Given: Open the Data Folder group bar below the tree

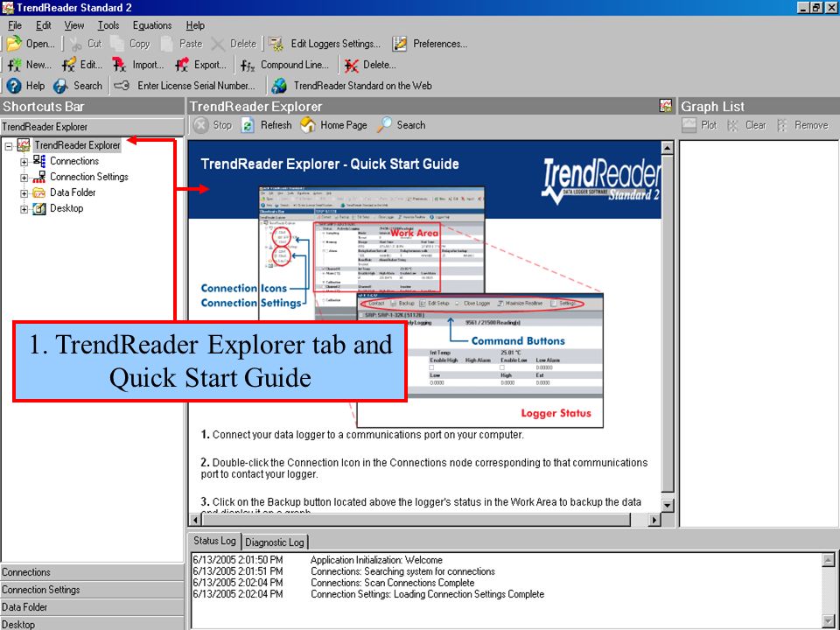Looking at the screenshot, I should click(x=92, y=607).
